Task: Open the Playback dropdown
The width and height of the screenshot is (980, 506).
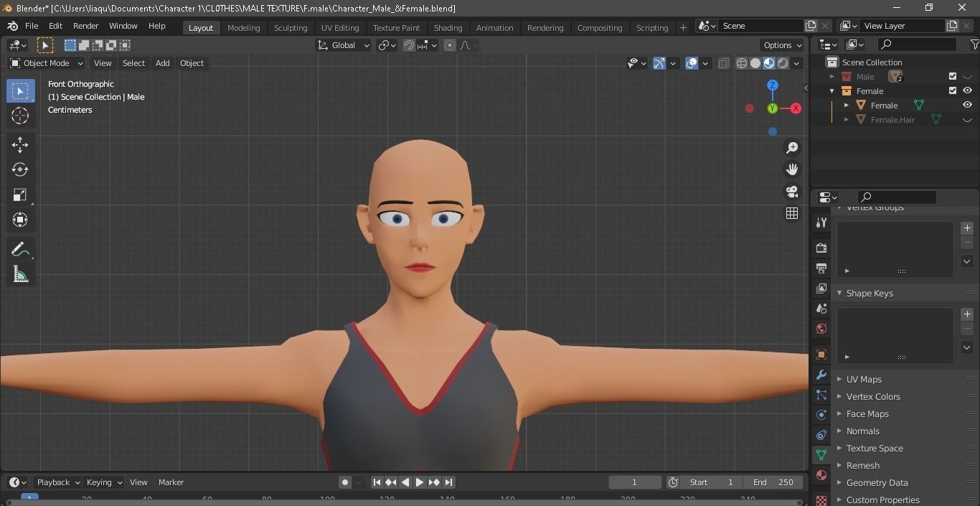Action: pos(57,482)
